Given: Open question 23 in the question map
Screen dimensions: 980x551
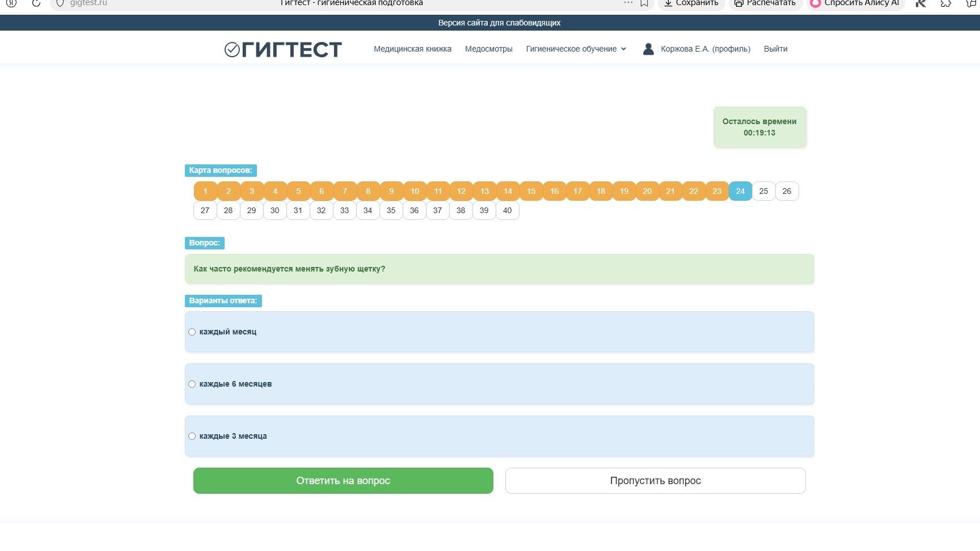Looking at the screenshot, I should tap(717, 191).
